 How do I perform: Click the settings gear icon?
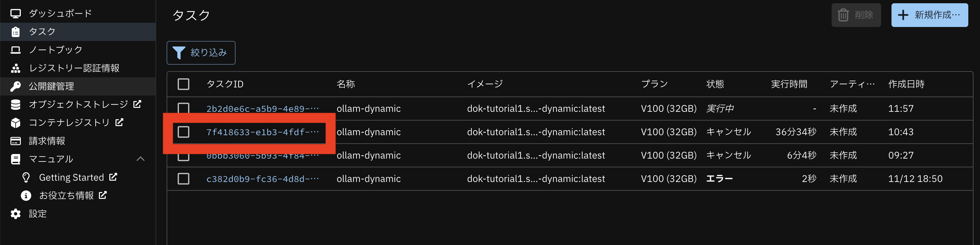tap(16, 214)
